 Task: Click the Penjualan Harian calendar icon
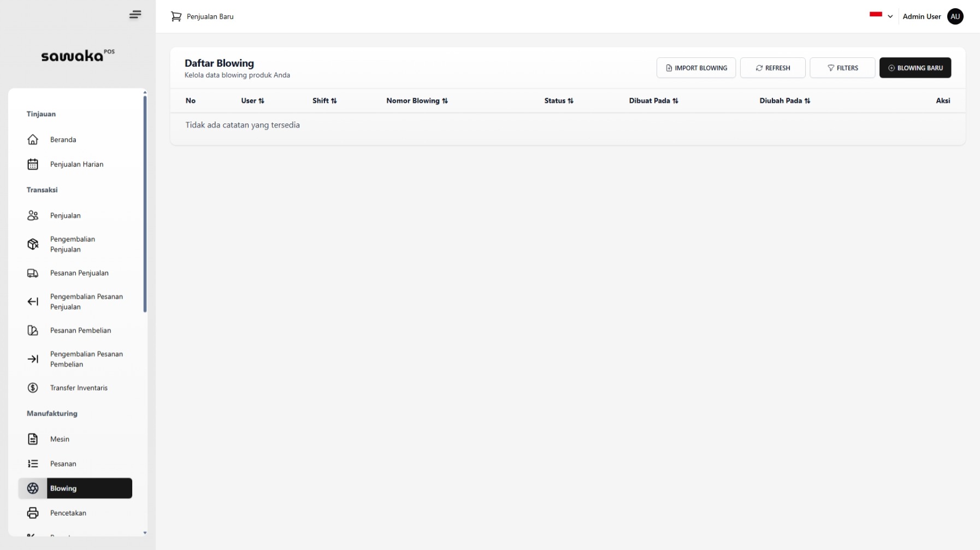pos(33,164)
